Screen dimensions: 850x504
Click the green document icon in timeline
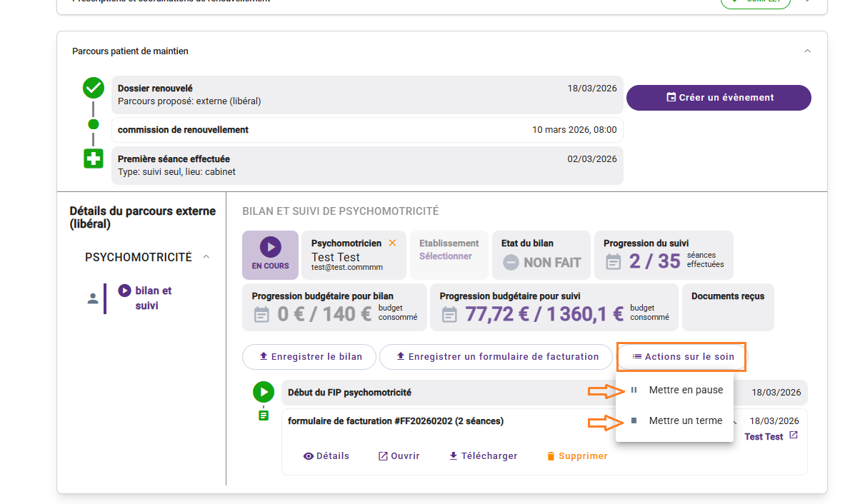(264, 415)
